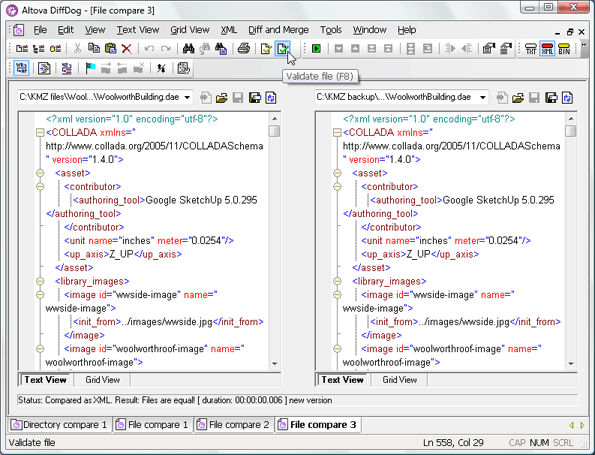The width and height of the screenshot is (595, 455).
Task: Switch left pane to Grid View tab
Action: (x=102, y=380)
